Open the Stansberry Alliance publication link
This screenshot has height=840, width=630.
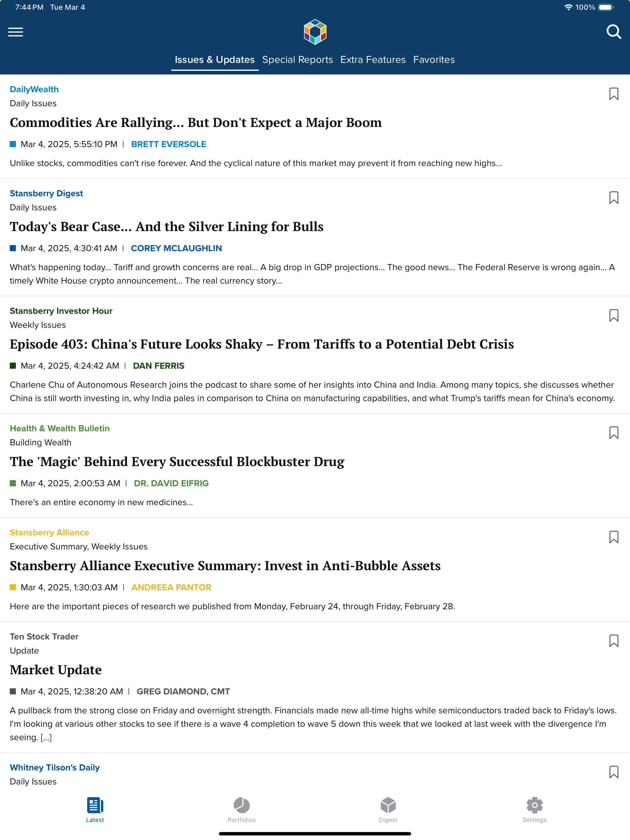coord(49,532)
